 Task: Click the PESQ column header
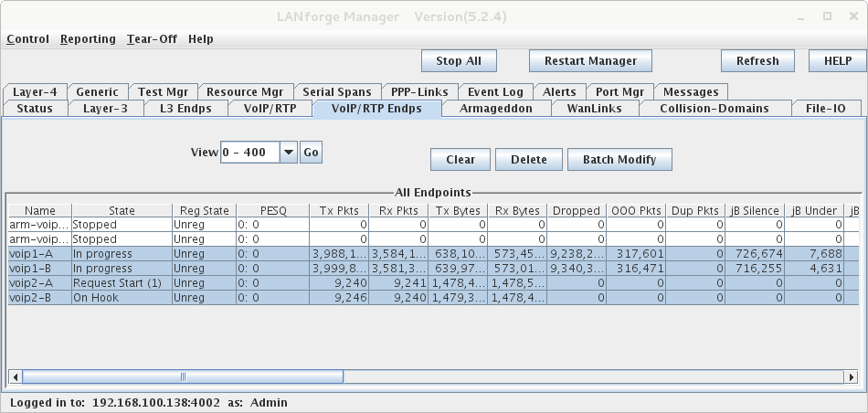coord(273,211)
